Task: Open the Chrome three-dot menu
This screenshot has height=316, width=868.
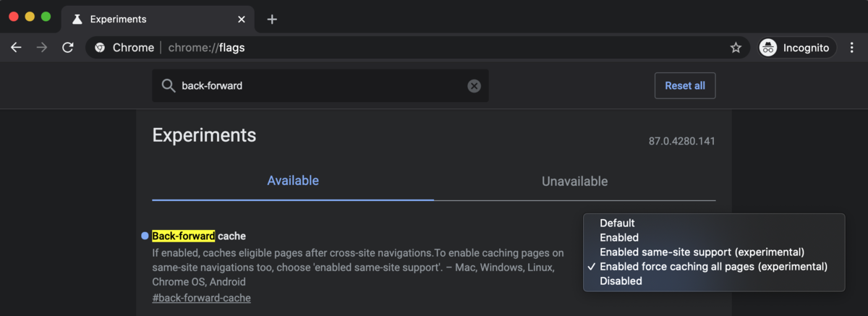Action: coord(852,48)
